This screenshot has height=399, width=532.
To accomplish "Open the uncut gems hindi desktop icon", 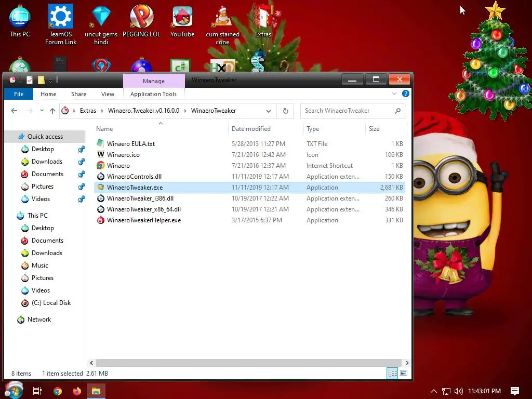I will click(101, 25).
